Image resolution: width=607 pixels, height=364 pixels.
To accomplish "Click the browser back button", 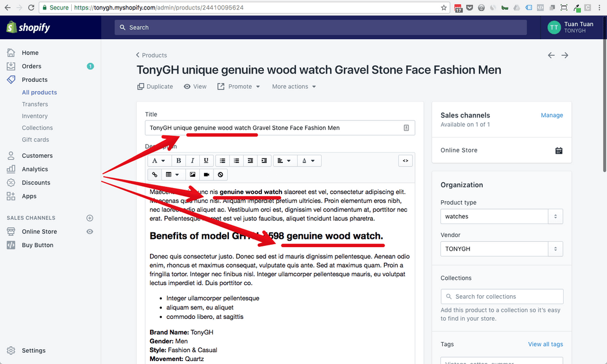I will click(7, 7).
